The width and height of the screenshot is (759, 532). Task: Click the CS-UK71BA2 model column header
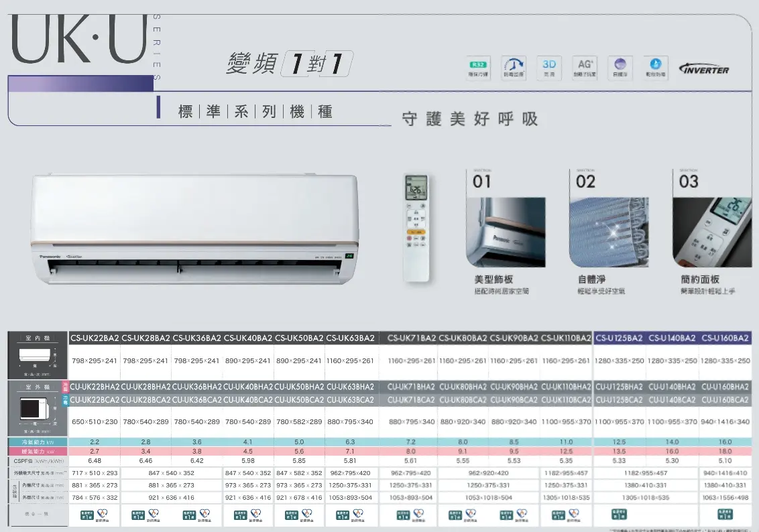tap(411, 338)
